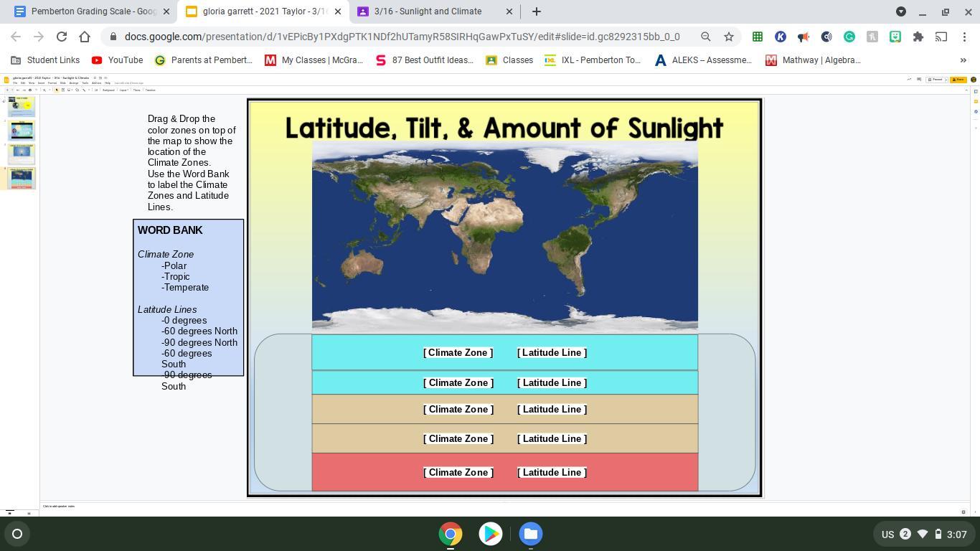The height and width of the screenshot is (551, 980).
Task: Go to the browser home page
Action: coord(85,37)
